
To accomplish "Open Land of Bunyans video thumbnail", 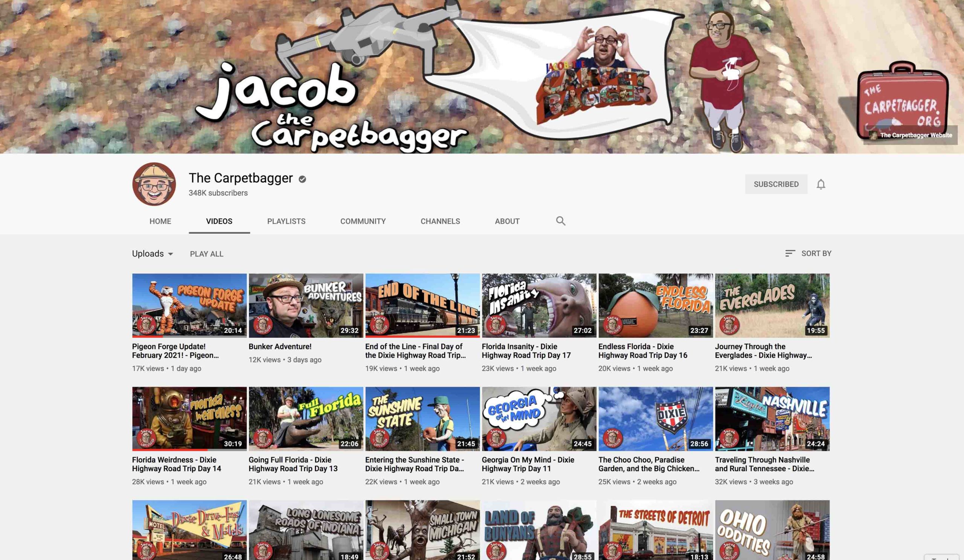I will [x=539, y=530].
